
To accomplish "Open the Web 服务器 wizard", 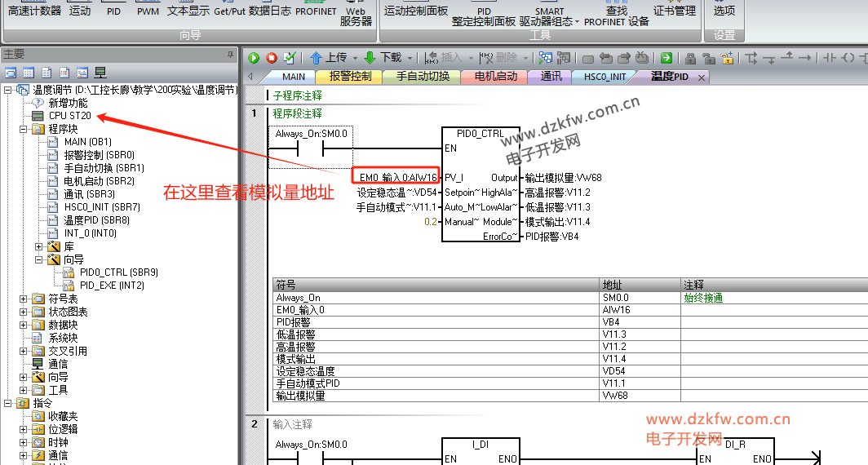I will 356,16.
